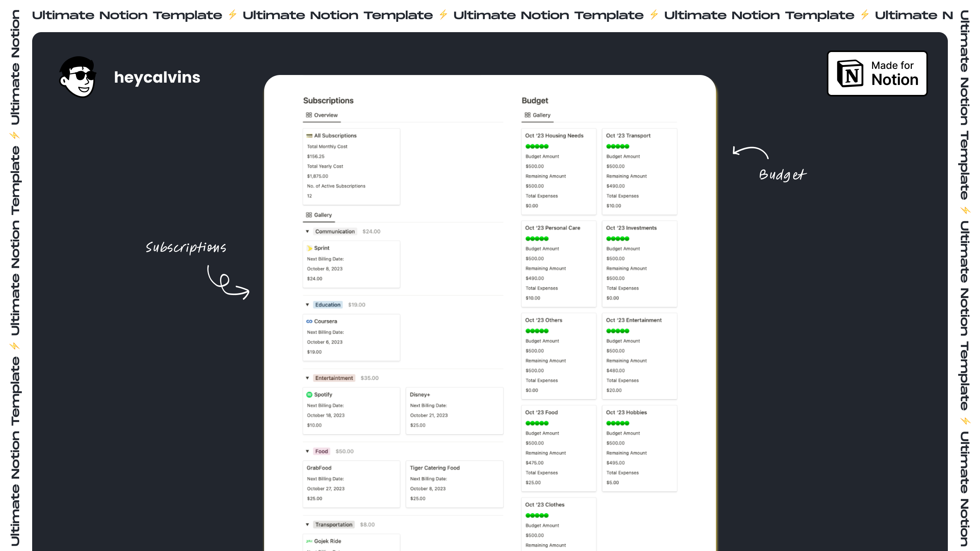This screenshot has height=551, width=980.
Task: Select the Gallery tab under Subscriptions
Action: click(x=319, y=215)
